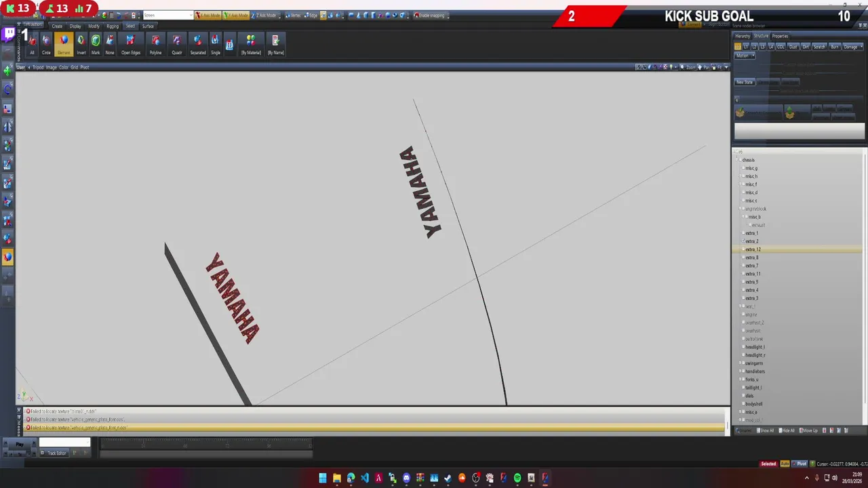This screenshot has width=868, height=488.
Task: Choose the Quadr selection tool
Action: pos(177,45)
